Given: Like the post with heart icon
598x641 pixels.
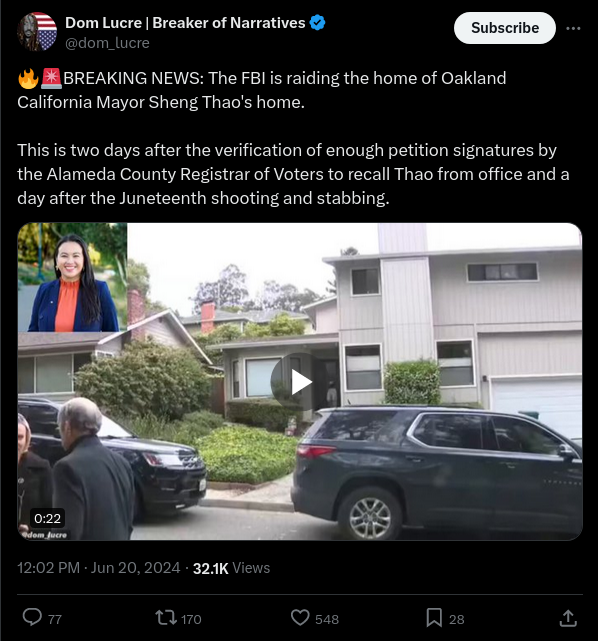Looking at the screenshot, I should click(x=300, y=618).
